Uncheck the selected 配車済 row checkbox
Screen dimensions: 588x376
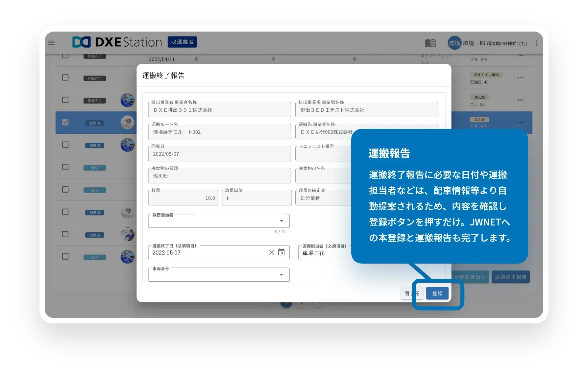[x=65, y=122]
